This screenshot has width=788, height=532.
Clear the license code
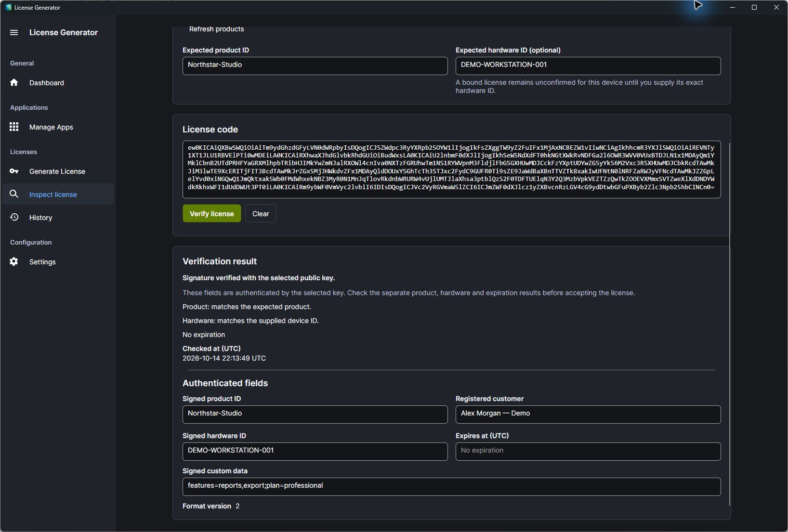(x=261, y=214)
